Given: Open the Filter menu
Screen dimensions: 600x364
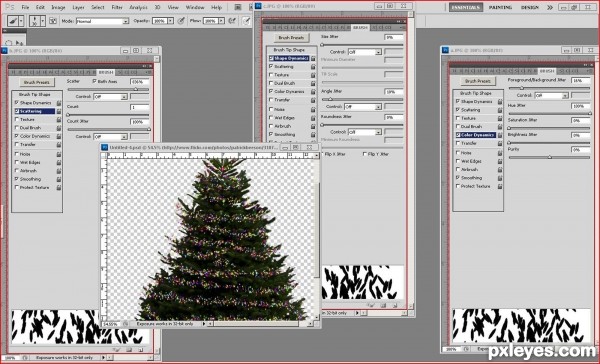Looking at the screenshot, I should pos(117,7).
